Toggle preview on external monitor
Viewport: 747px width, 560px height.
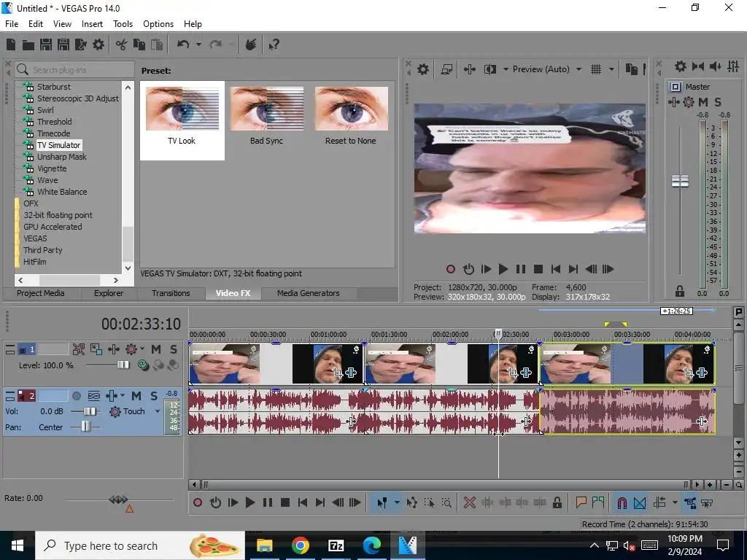point(446,69)
